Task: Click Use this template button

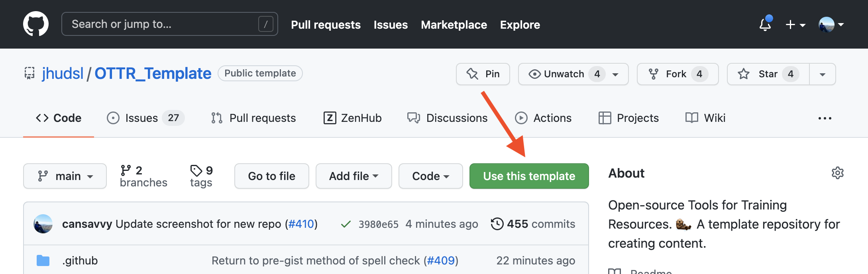Action: 529,176
